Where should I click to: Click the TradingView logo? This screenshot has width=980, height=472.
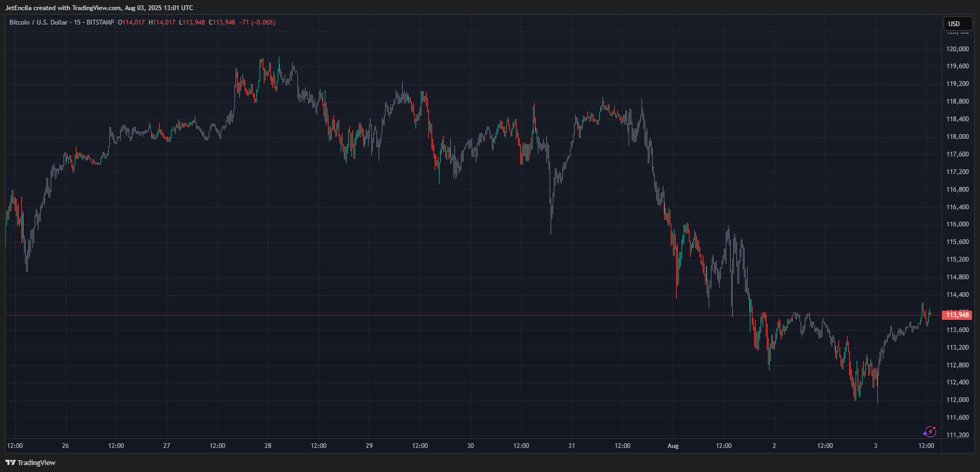pos(30,462)
